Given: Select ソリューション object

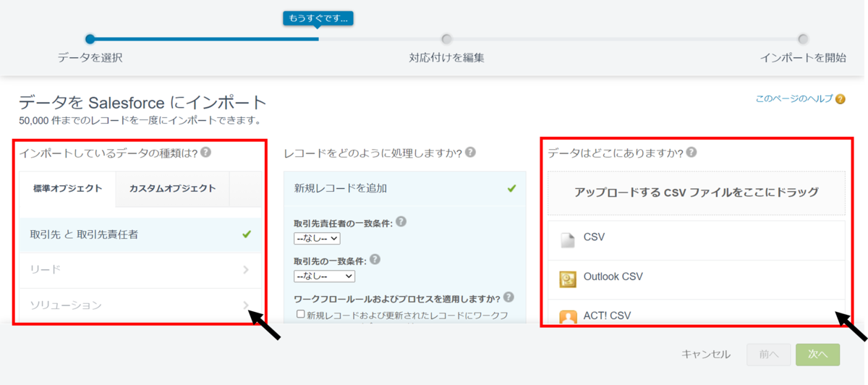Looking at the screenshot, I should point(140,305).
